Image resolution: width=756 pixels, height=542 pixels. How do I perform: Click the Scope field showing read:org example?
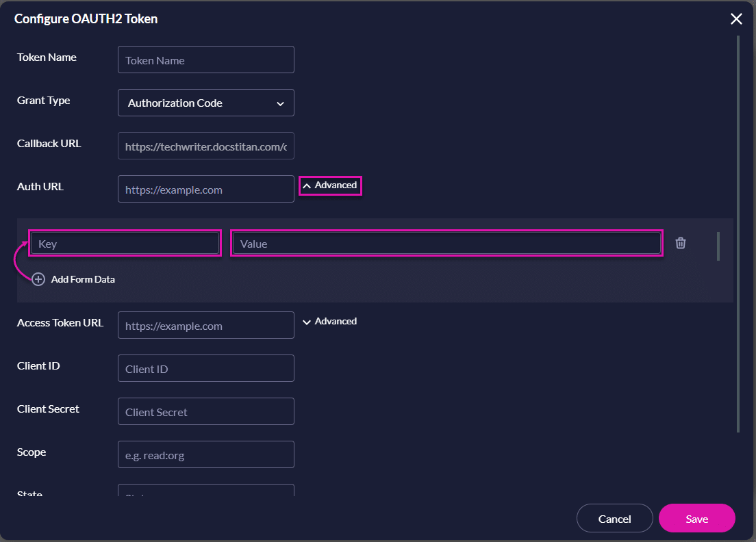[x=205, y=454]
